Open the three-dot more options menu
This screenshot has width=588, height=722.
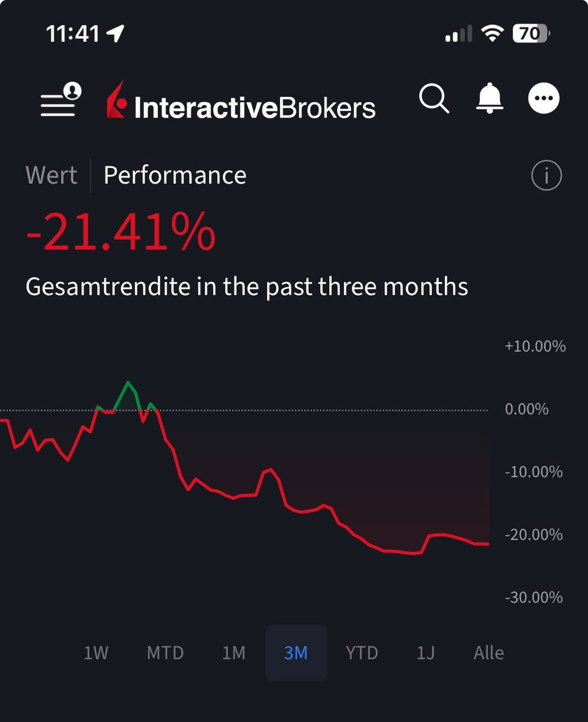(543, 99)
